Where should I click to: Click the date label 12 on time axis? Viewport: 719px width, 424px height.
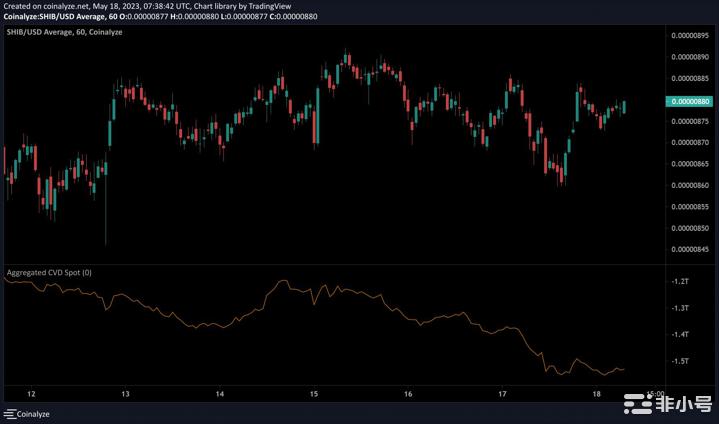pyautogui.click(x=31, y=394)
